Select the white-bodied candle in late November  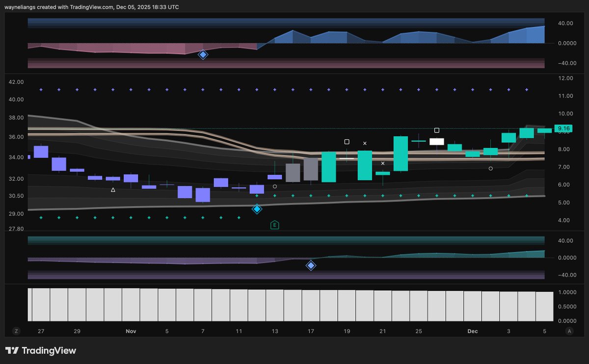(436, 142)
